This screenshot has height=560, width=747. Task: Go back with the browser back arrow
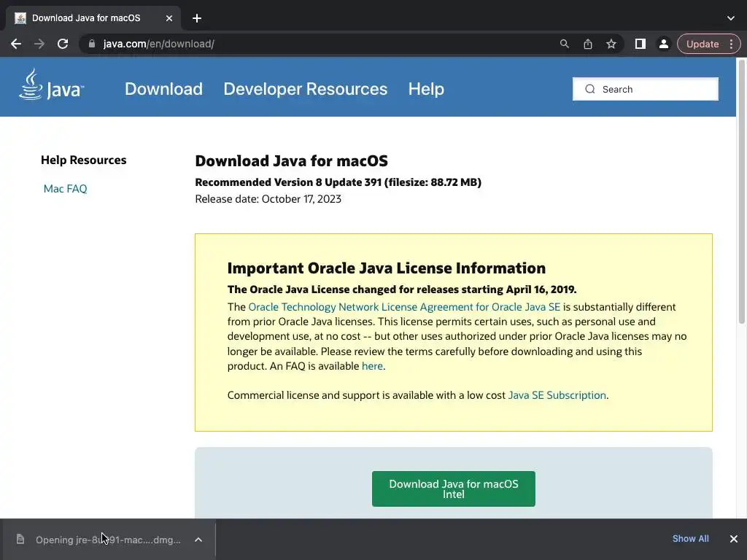coord(16,44)
